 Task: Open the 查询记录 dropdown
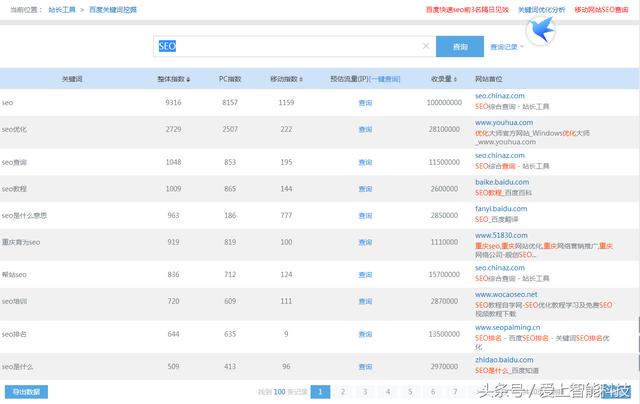coord(507,47)
